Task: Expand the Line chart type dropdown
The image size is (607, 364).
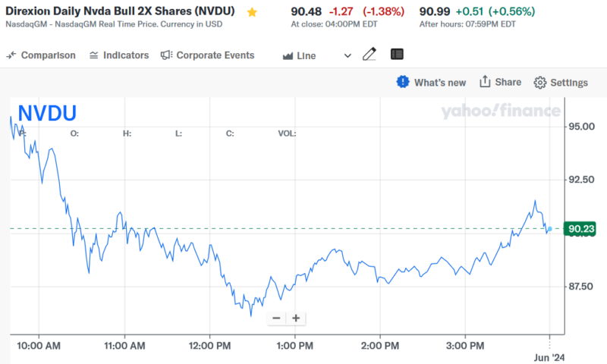Action: tap(305, 55)
